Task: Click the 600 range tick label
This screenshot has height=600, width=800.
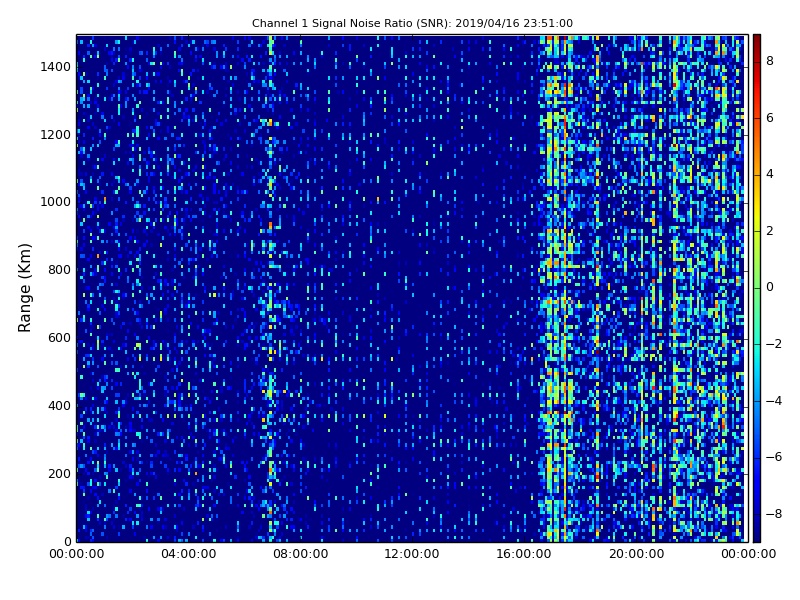Action: point(59,338)
